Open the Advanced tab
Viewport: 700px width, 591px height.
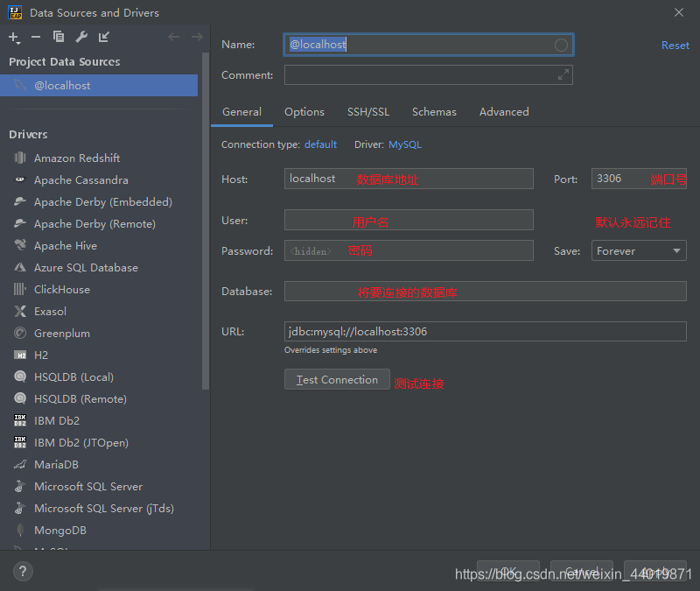click(x=504, y=112)
